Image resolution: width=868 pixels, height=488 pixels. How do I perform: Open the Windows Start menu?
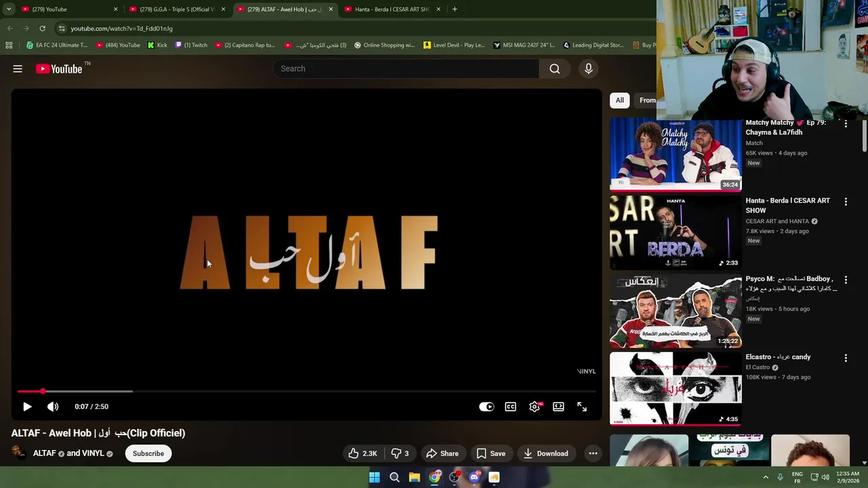tap(374, 477)
